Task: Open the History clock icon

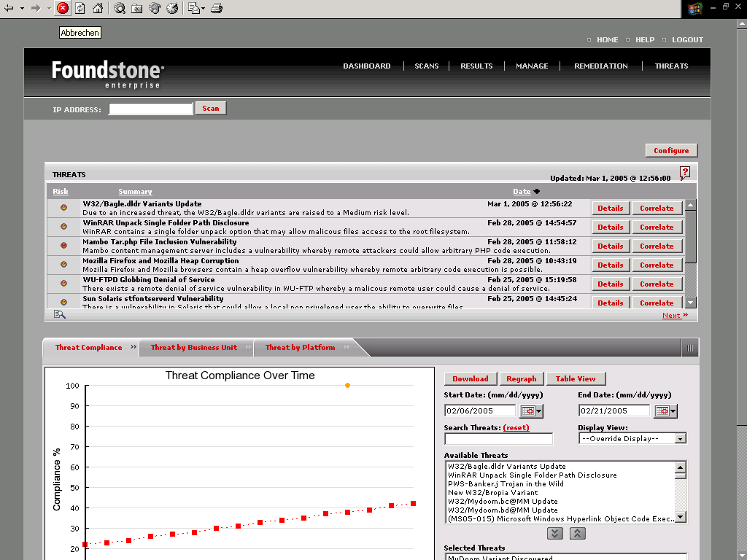Action: pos(172,8)
